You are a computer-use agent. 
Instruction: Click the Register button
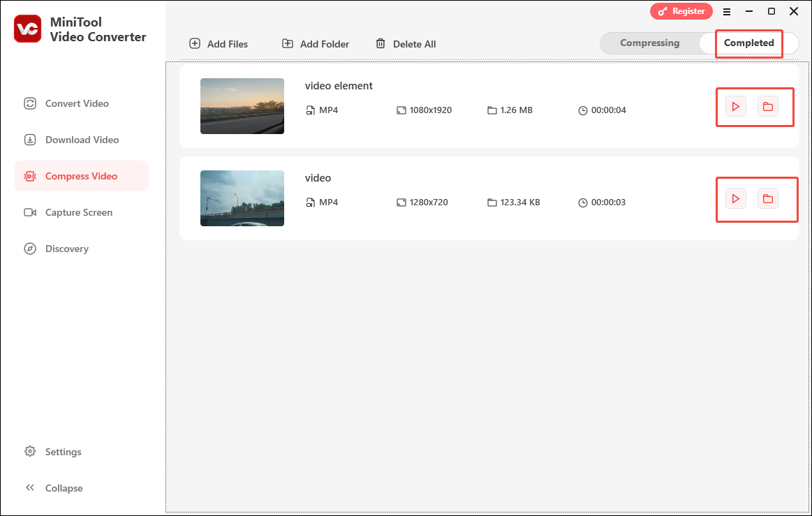(681, 11)
